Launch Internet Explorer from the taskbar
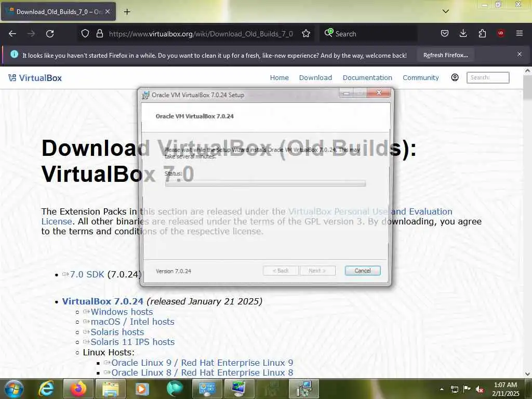Screen dimensions: 532x399 46,389
